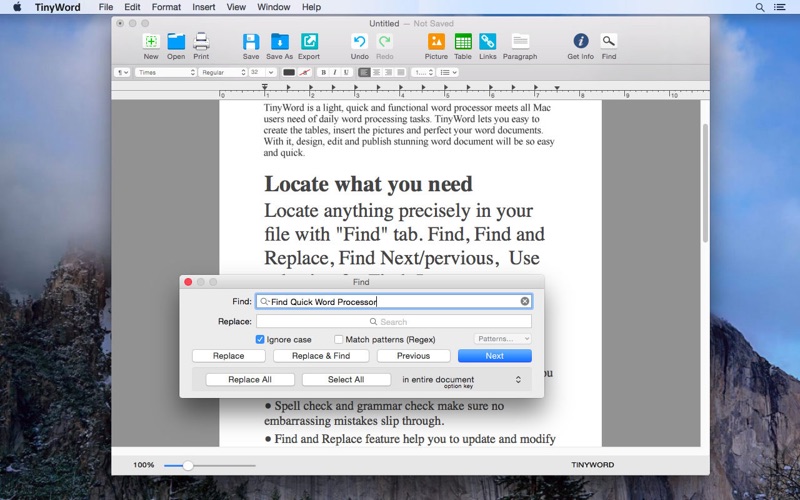800x500 pixels.
Task: Toggle Italic formatting
Action: pyautogui.click(x=335, y=72)
